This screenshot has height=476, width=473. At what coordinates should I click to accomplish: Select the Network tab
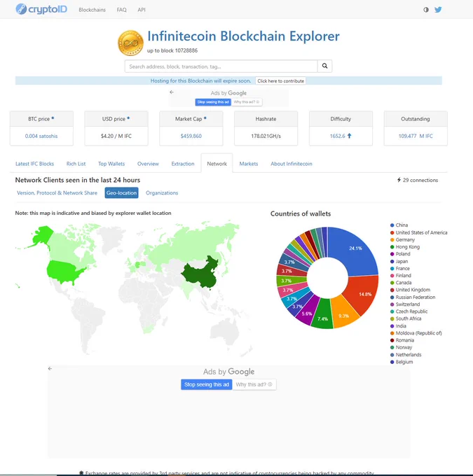tap(217, 163)
